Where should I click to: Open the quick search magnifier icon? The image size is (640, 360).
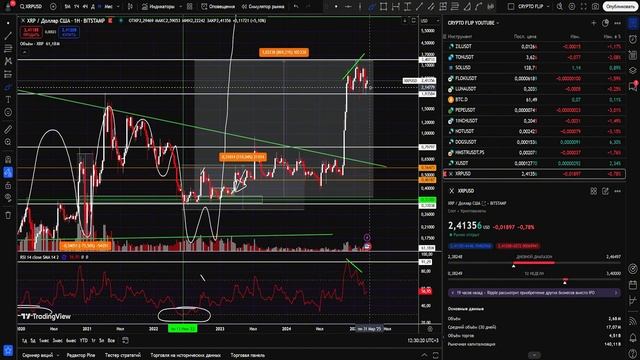560,7
